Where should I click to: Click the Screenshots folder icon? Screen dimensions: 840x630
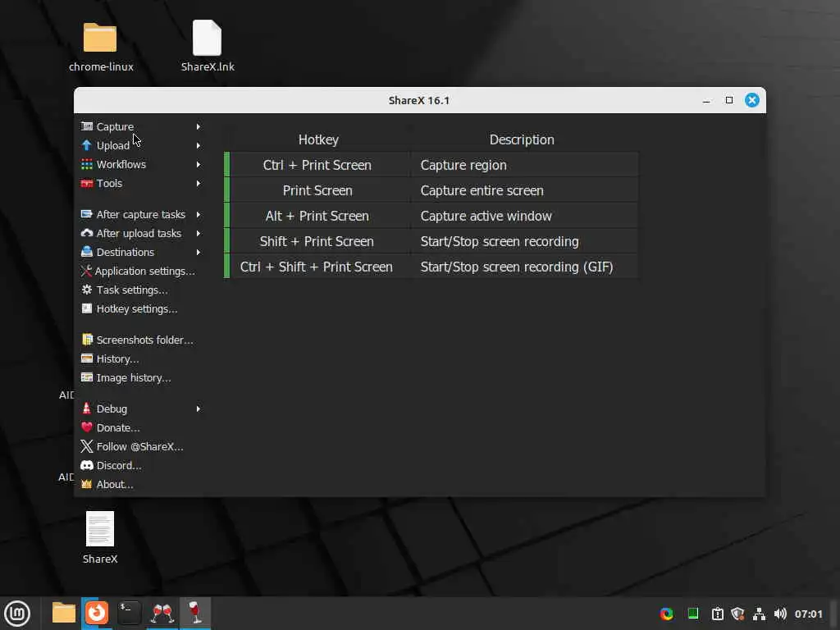point(87,340)
